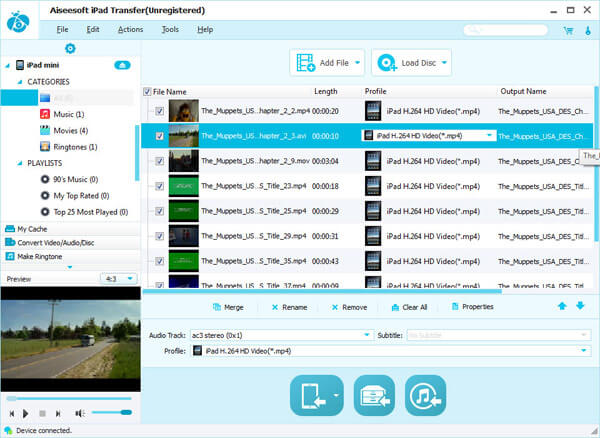Mute preview audio with speaker icon
The height and width of the screenshot is (438, 600).
coord(80,414)
